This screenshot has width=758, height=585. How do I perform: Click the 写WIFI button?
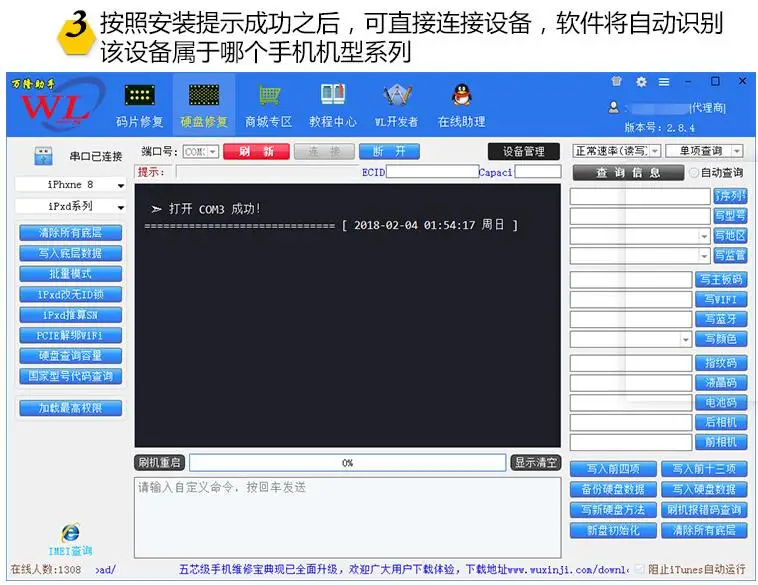[x=721, y=300]
